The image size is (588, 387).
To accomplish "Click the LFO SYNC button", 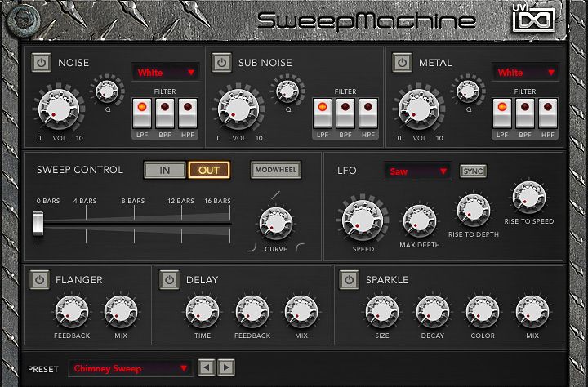I will click(473, 171).
